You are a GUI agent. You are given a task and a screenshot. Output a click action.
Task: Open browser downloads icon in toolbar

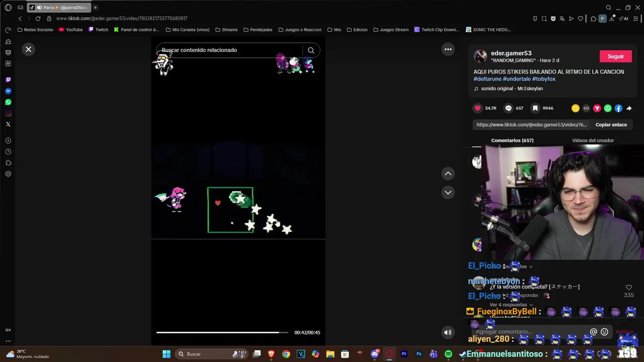tap(612, 19)
